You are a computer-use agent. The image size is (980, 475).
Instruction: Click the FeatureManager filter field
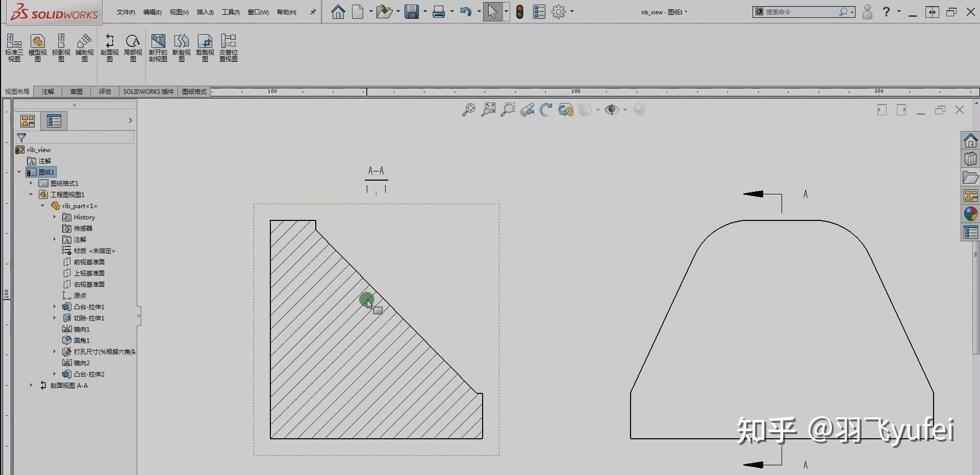(x=76, y=137)
